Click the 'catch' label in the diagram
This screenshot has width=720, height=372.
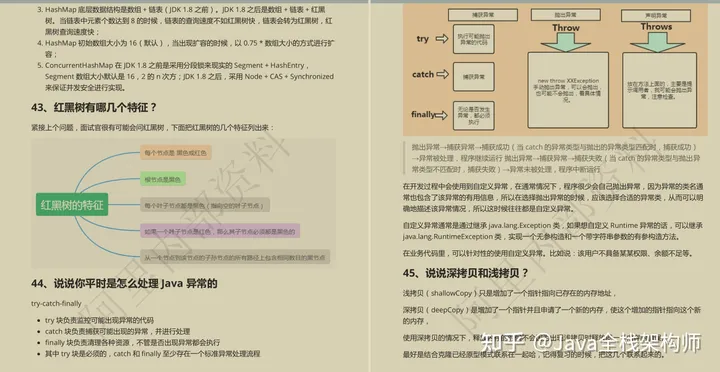point(423,74)
